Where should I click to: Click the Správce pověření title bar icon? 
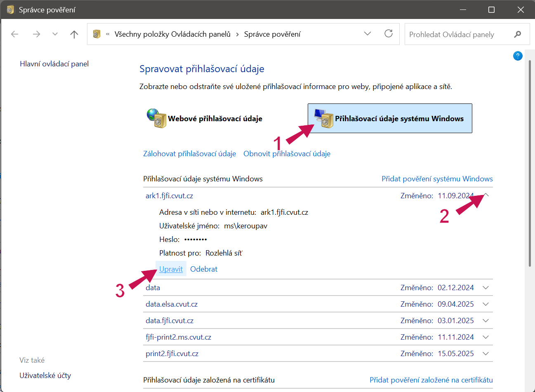(x=10, y=9)
